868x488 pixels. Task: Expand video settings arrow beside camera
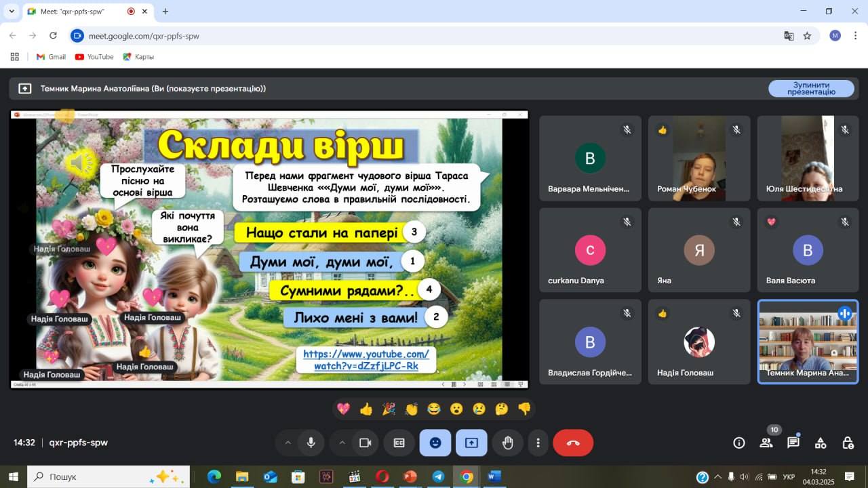[x=342, y=443]
